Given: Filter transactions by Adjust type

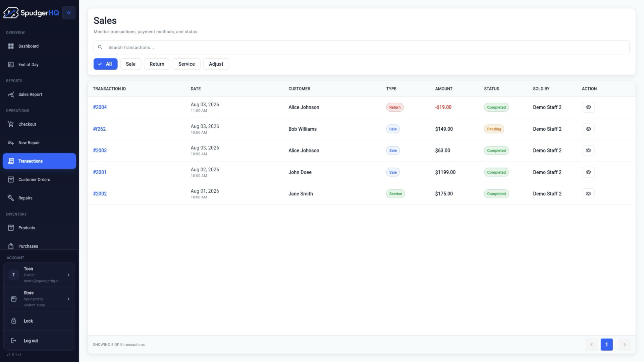Looking at the screenshot, I should (216, 64).
